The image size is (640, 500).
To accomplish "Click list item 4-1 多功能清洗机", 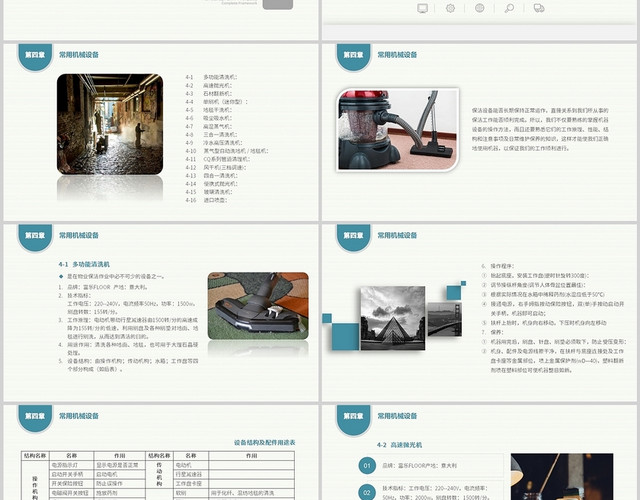I will coord(211,77).
